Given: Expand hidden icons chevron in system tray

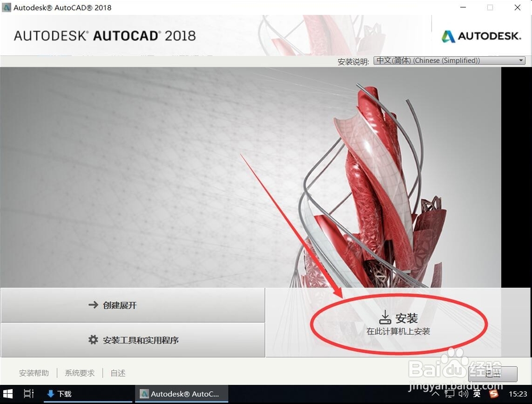Looking at the screenshot, I should pos(436,393).
